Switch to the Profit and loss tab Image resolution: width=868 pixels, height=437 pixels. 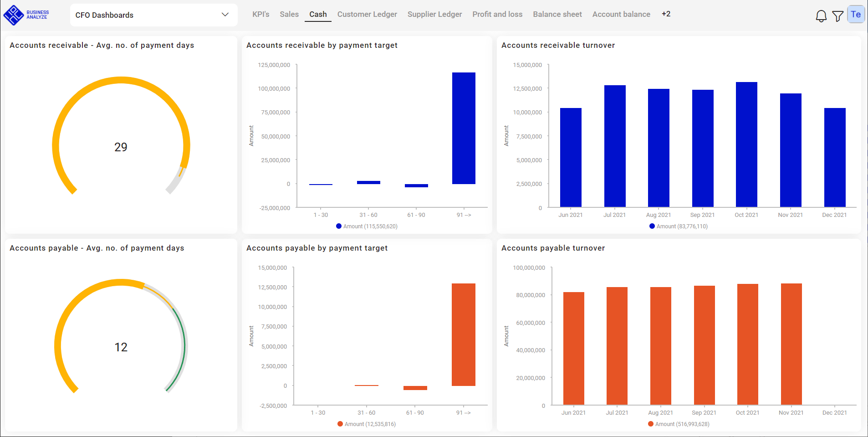click(497, 14)
